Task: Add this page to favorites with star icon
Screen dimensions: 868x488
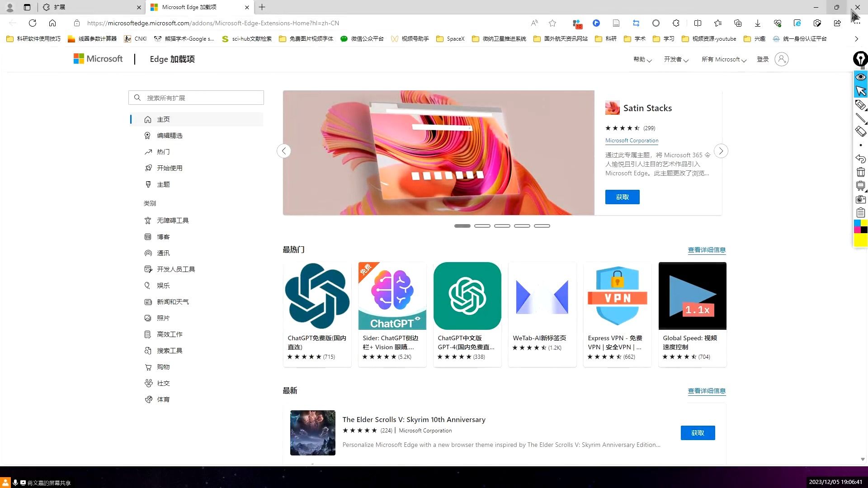Action: pyautogui.click(x=552, y=23)
